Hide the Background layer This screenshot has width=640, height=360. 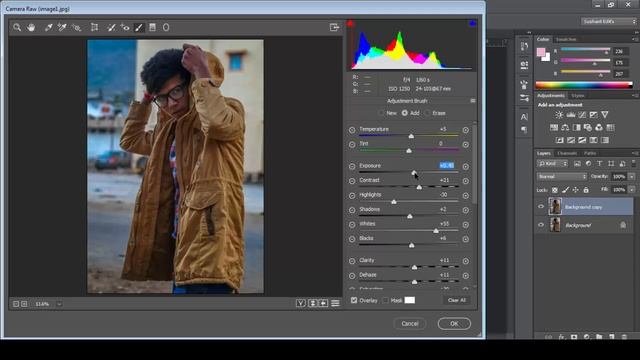[541, 225]
